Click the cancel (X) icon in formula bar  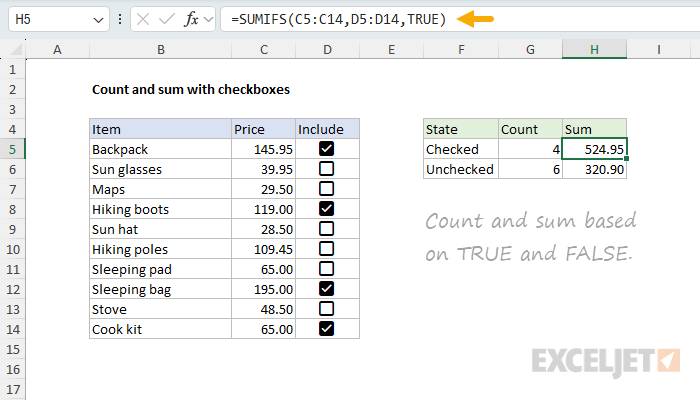[143, 19]
